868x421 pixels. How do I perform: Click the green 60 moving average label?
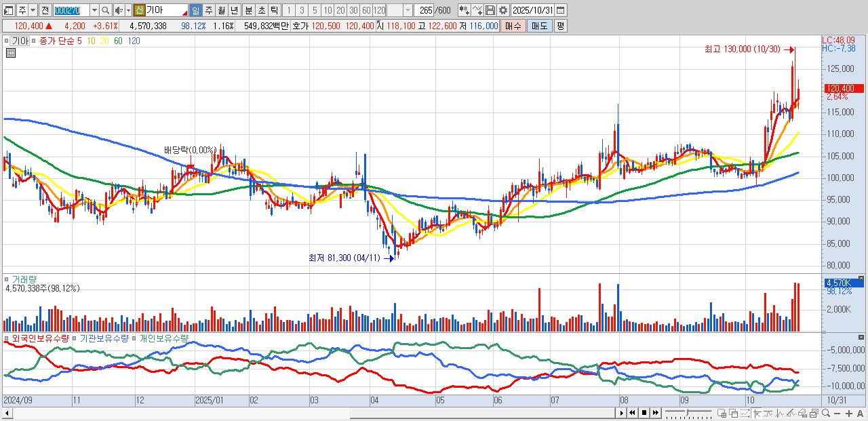(118, 41)
